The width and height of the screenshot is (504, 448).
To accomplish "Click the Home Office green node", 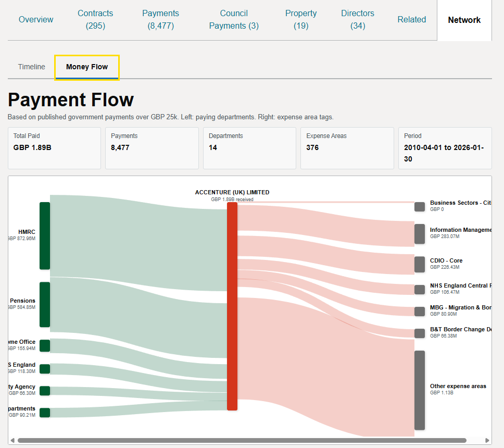I will point(45,346).
